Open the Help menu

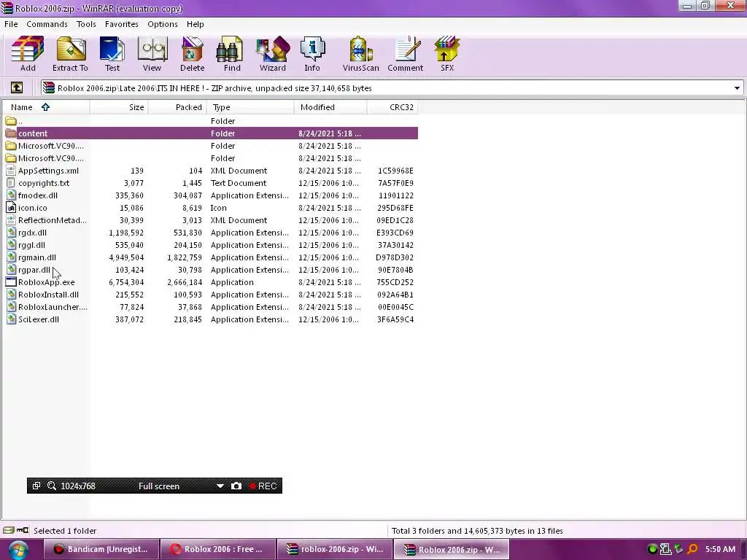tap(196, 24)
